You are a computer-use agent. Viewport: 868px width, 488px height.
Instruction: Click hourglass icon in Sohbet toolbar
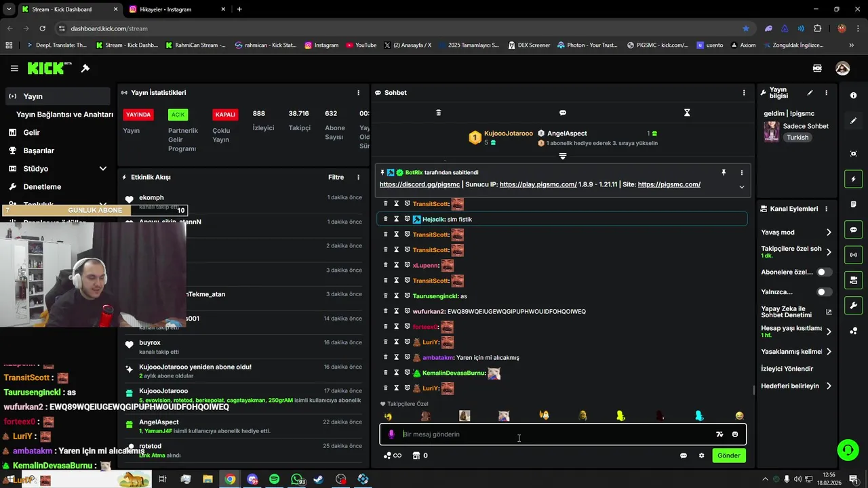coord(687,113)
